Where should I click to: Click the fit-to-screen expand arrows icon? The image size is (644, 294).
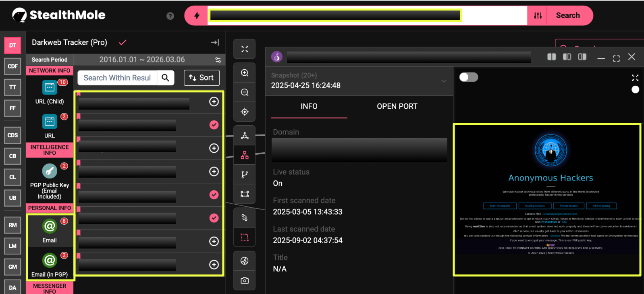coord(245,49)
